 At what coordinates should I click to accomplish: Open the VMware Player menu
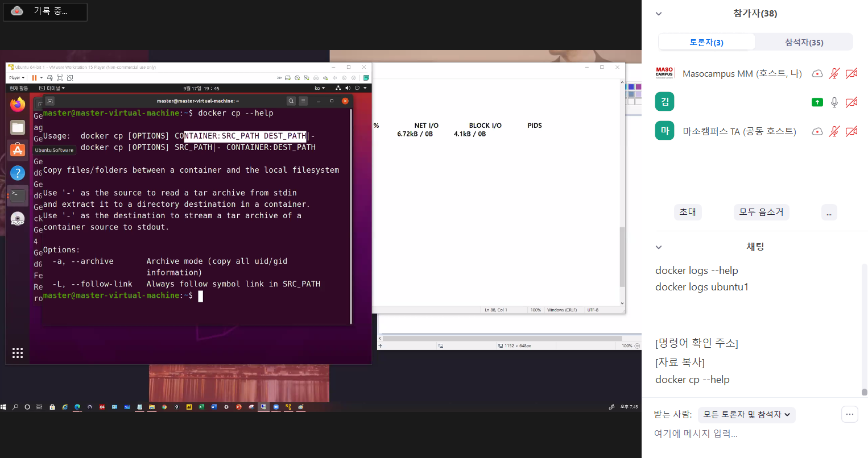tap(16, 78)
